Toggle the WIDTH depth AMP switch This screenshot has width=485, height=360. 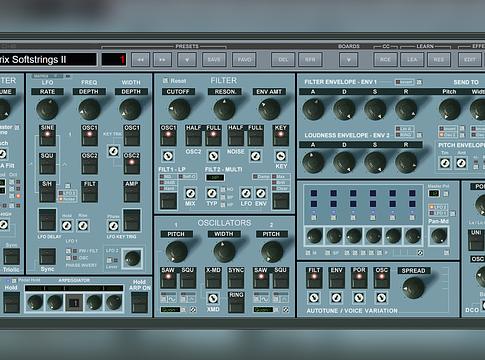click(132, 192)
